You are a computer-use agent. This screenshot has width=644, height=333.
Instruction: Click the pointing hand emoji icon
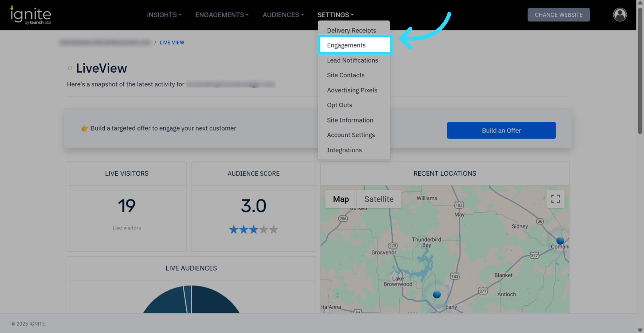click(85, 128)
